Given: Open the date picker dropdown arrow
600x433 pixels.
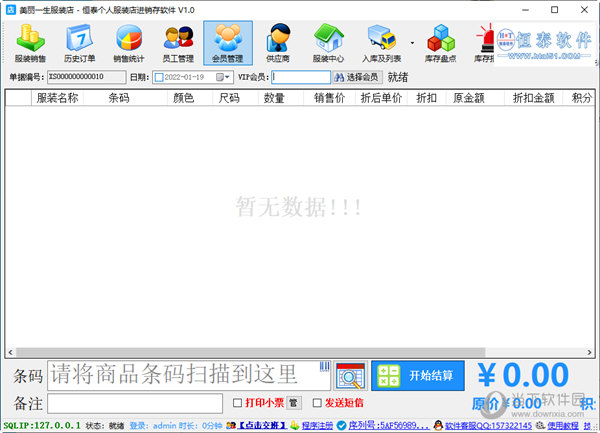Looking at the screenshot, I should pos(227,77).
